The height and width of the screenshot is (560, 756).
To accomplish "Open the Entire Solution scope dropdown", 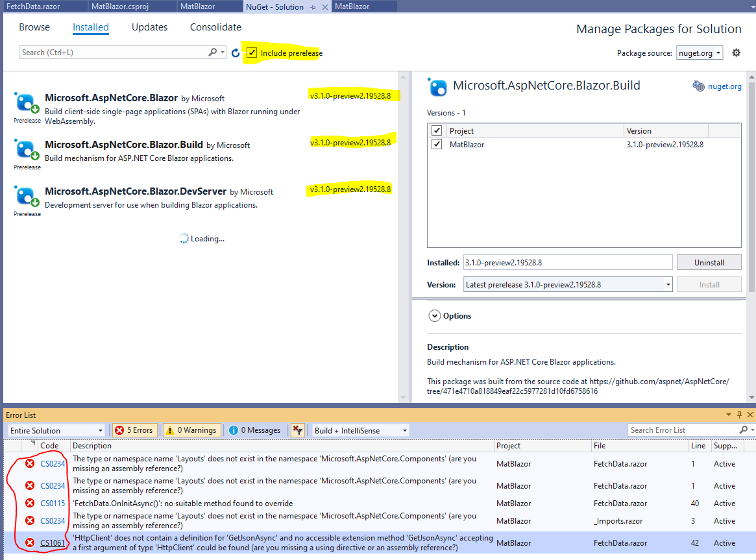I will tap(56, 430).
